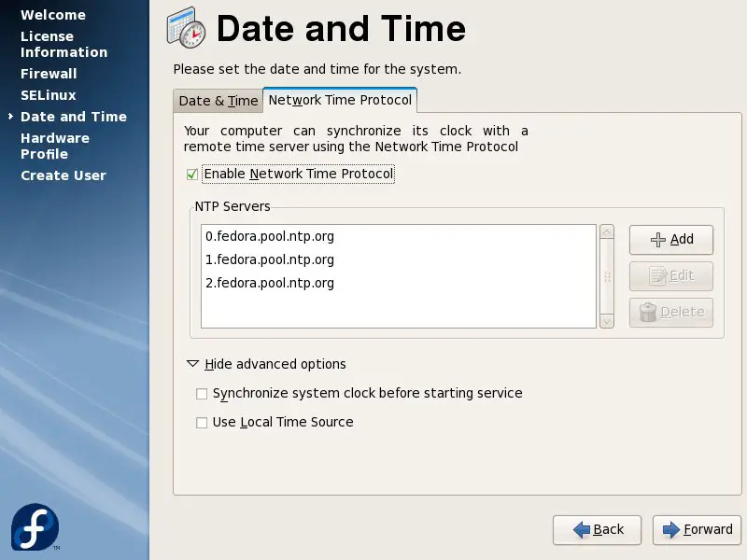Collapse the Hide advanced options expander

click(193, 364)
